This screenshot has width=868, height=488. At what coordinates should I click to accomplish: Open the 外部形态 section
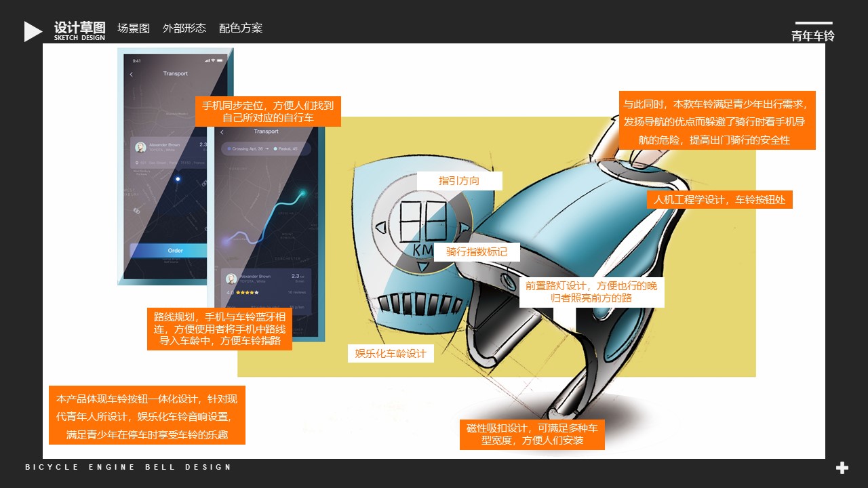pyautogui.click(x=184, y=28)
